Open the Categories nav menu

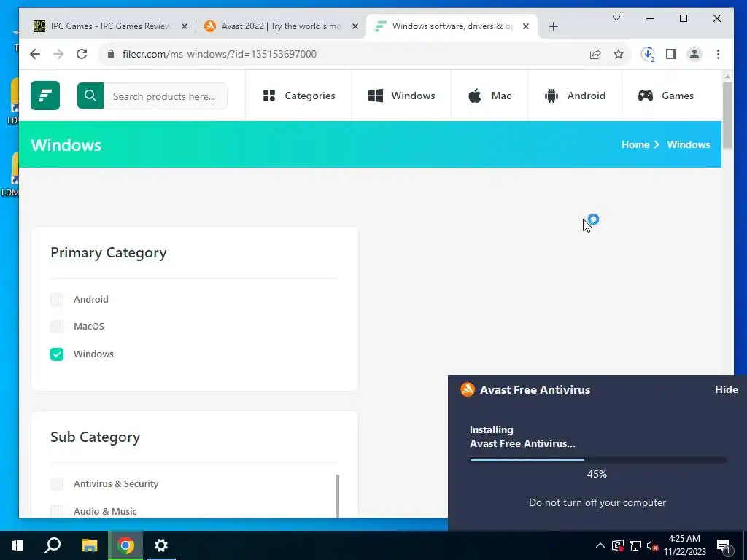coord(298,96)
